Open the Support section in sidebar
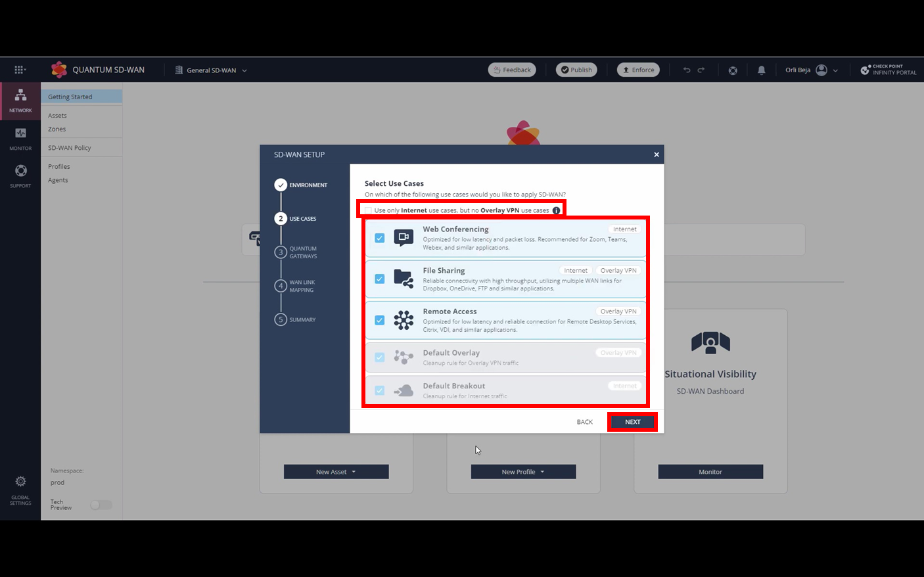 pos(20,176)
